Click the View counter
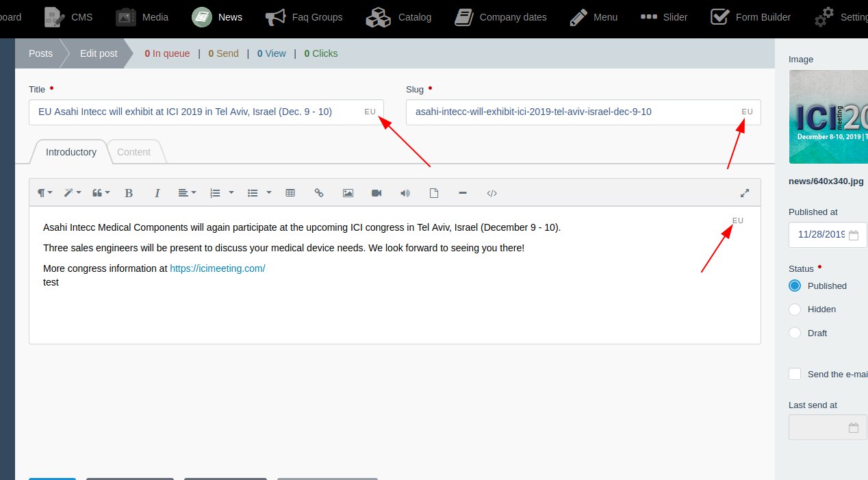Image resolution: width=868 pixels, height=480 pixels. coord(272,53)
